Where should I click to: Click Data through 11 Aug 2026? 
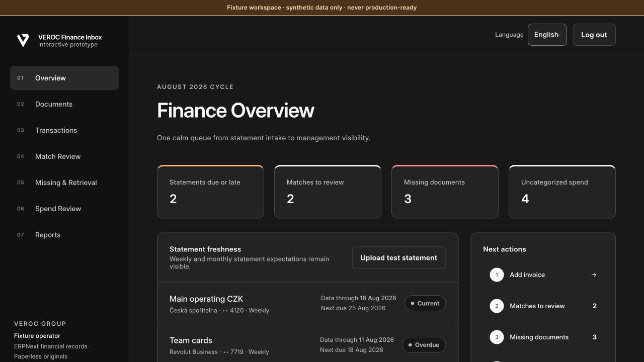[357, 340]
